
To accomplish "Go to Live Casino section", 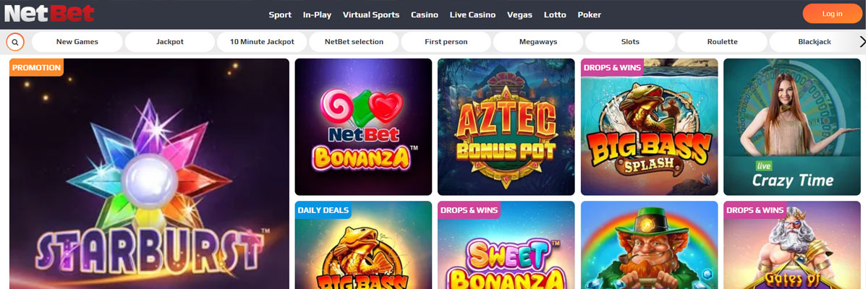I will coord(472,14).
